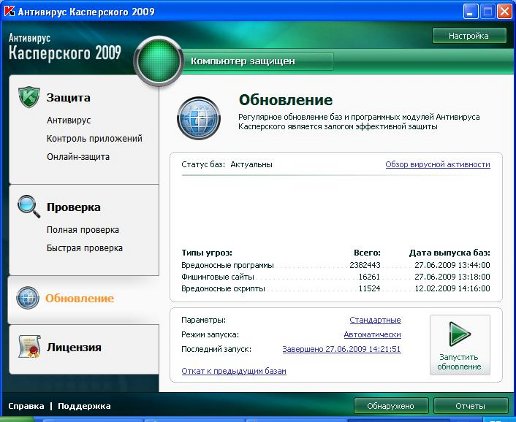Open Настройка settings button

click(469, 36)
